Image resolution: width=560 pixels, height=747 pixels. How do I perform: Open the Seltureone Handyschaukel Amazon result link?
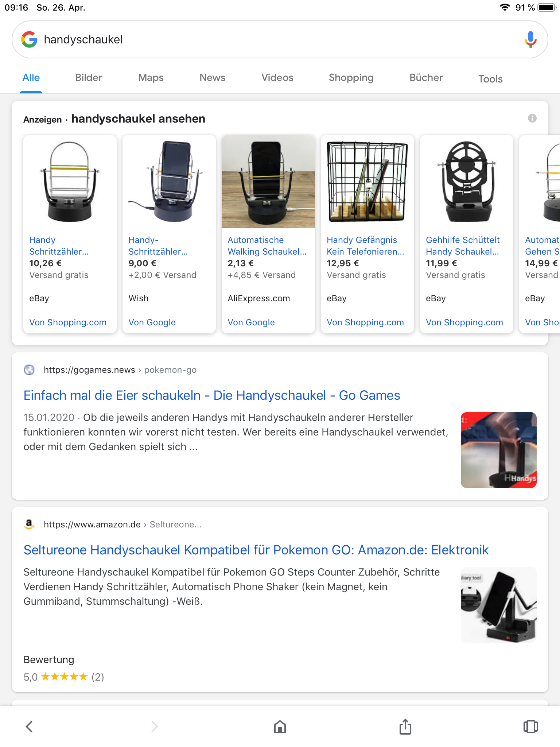[256, 550]
